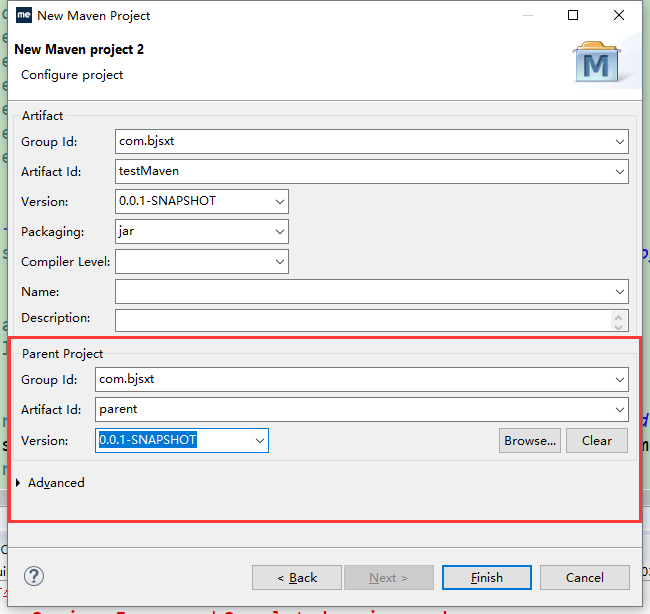The height and width of the screenshot is (614, 650).
Task: Open the Artifact's Artifact Id dropdown arrow
Action: coord(619,172)
